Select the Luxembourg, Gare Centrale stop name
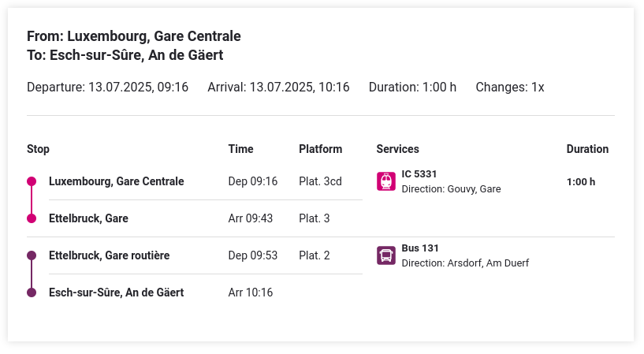 coord(116,181)
